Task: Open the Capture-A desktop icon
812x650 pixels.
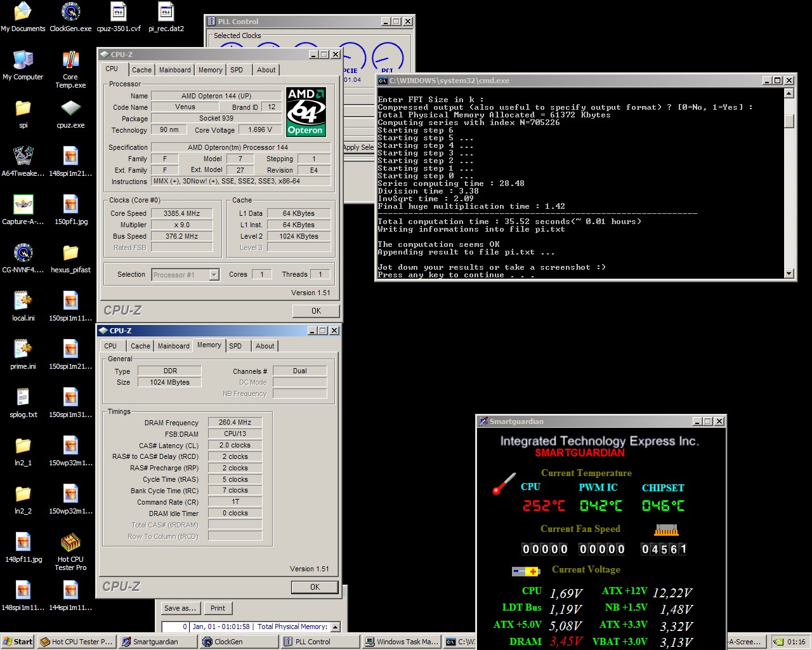Action: click(23, 210)
